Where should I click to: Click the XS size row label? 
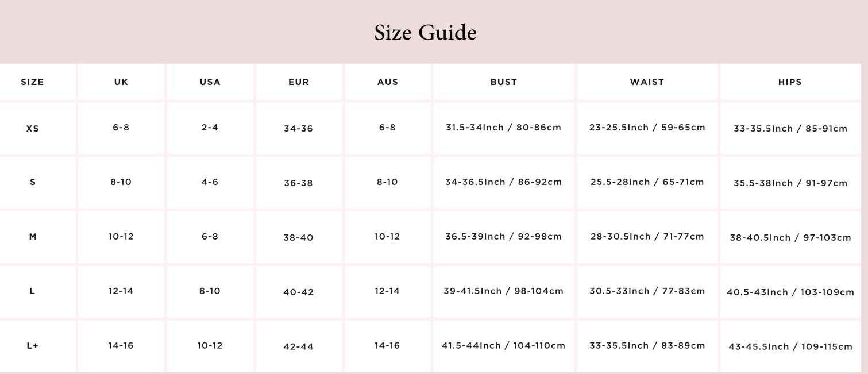tap(33, 129)
